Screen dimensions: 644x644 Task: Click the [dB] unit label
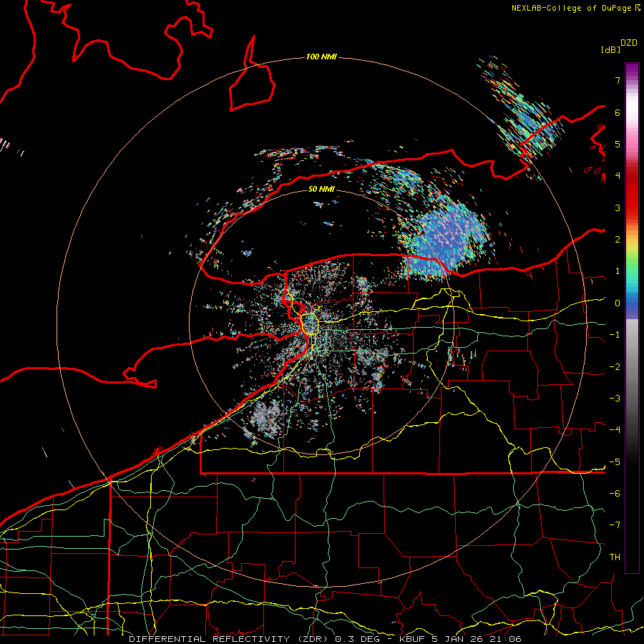[x=611, y=49]
